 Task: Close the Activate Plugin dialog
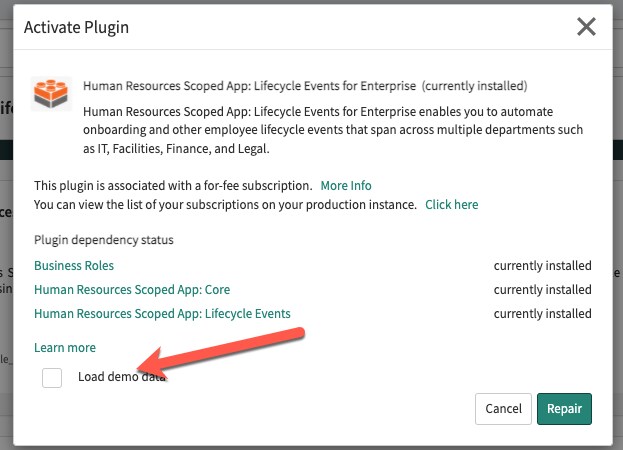586,27
